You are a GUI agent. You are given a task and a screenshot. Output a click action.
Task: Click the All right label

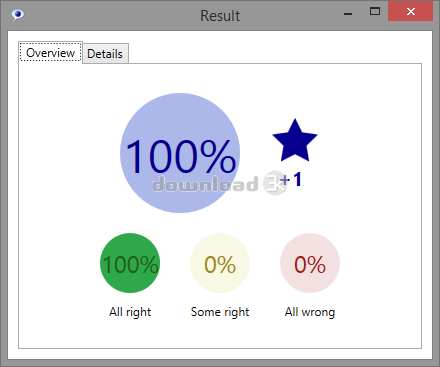pos(130,312)
